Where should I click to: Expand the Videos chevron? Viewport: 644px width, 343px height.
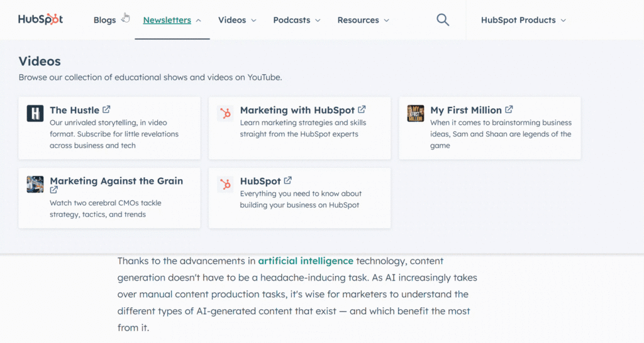253,20
